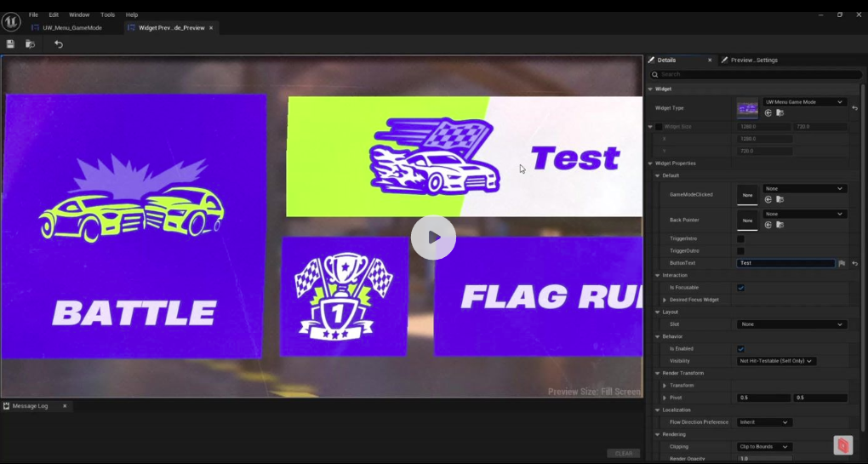
Task: Click the CLEAR button in Message Log
Action: click(623, 454)
